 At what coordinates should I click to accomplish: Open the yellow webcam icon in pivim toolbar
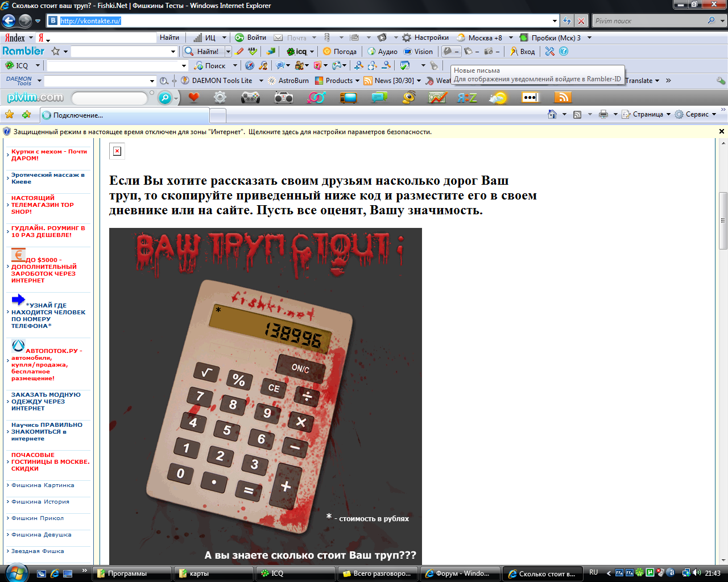click(x=409, y=98)
